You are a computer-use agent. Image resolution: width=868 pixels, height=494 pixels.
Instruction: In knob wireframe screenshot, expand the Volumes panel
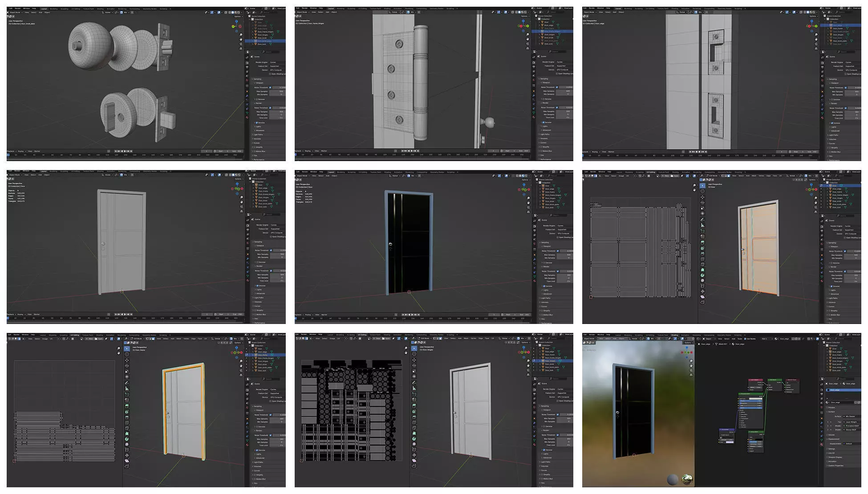click(x=257, y=139)
